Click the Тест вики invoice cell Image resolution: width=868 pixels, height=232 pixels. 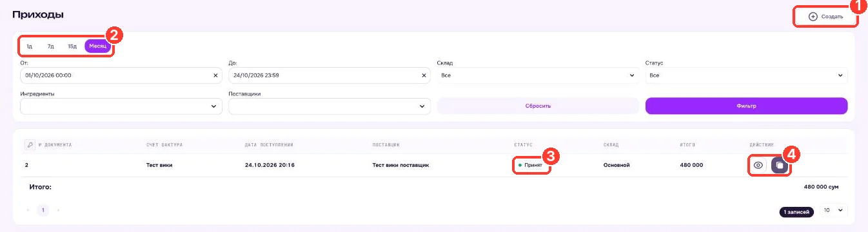coord(159,166)
